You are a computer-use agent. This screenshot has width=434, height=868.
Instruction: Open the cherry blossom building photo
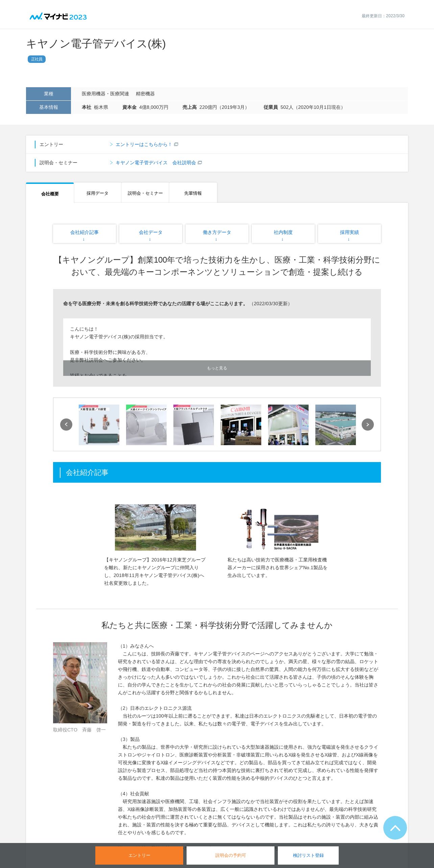(x=155, y=527)
